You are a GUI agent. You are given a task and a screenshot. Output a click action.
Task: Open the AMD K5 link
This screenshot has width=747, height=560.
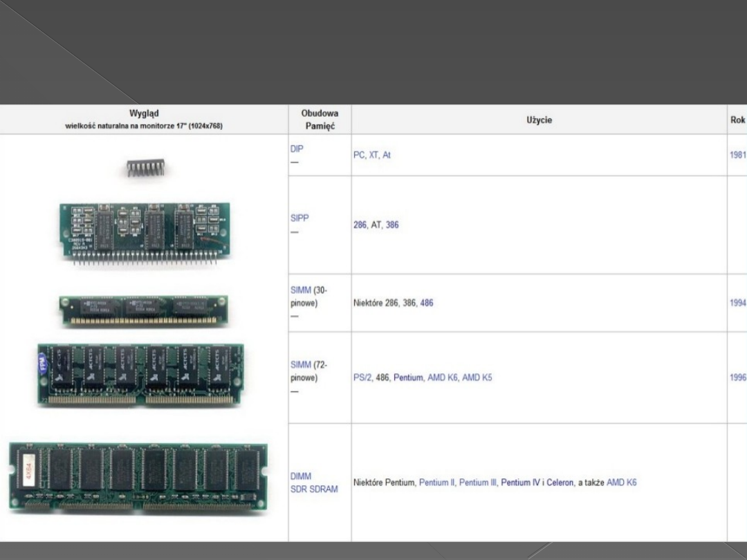click(477, 377)
